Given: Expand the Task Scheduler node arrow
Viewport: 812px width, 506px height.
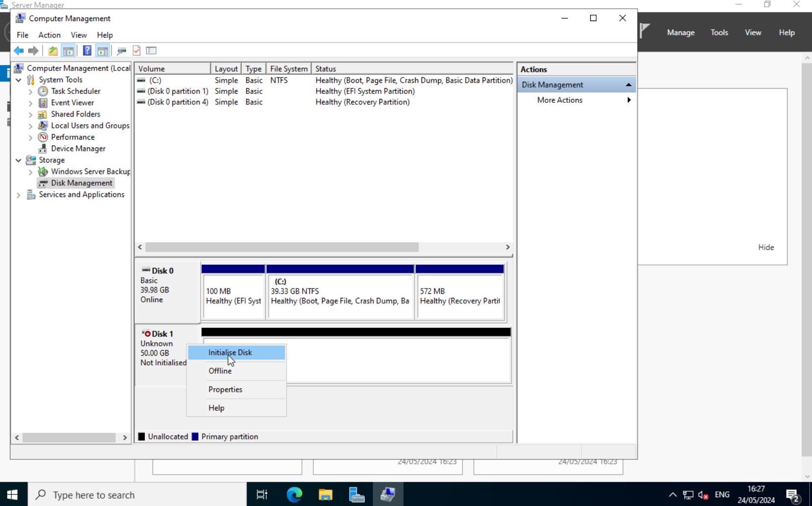Looking at the screenshot, I should [30, 92].
